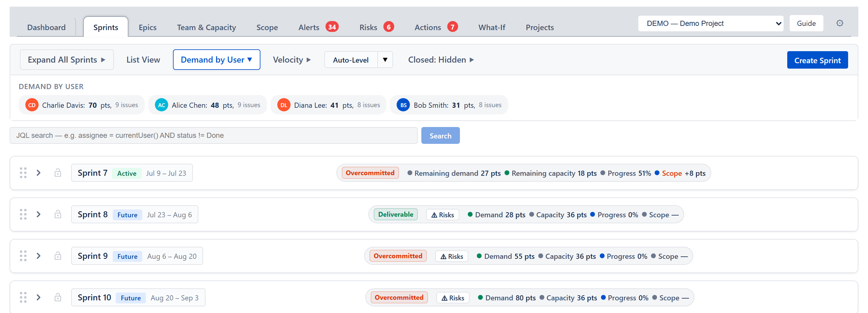The height and width of the screenshot is (313, 868).
Task: Click the Search button
Action: coord(440,136)
